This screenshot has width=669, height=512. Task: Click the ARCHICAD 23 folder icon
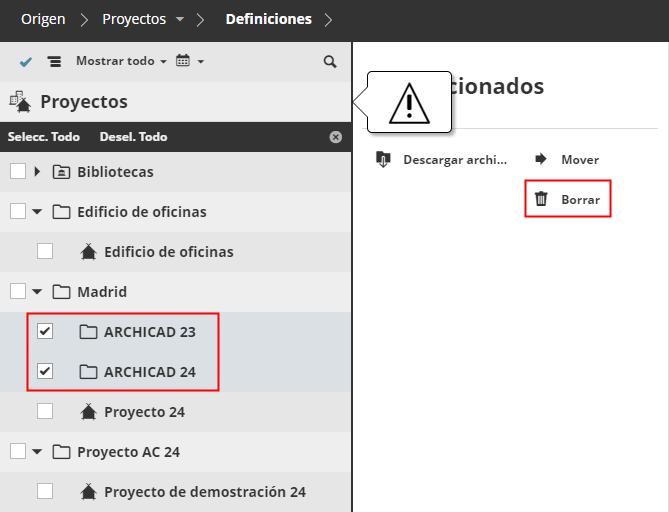[88, 332]
